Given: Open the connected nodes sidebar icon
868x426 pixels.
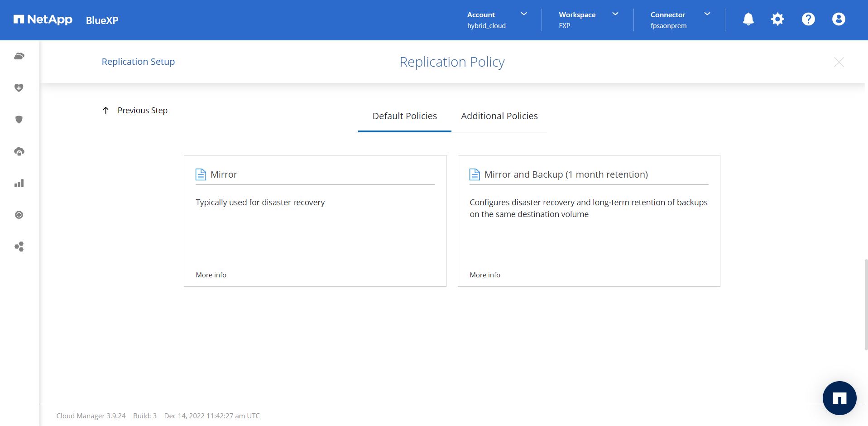Looking at the screenshot, I should click(x=19, y=247).
